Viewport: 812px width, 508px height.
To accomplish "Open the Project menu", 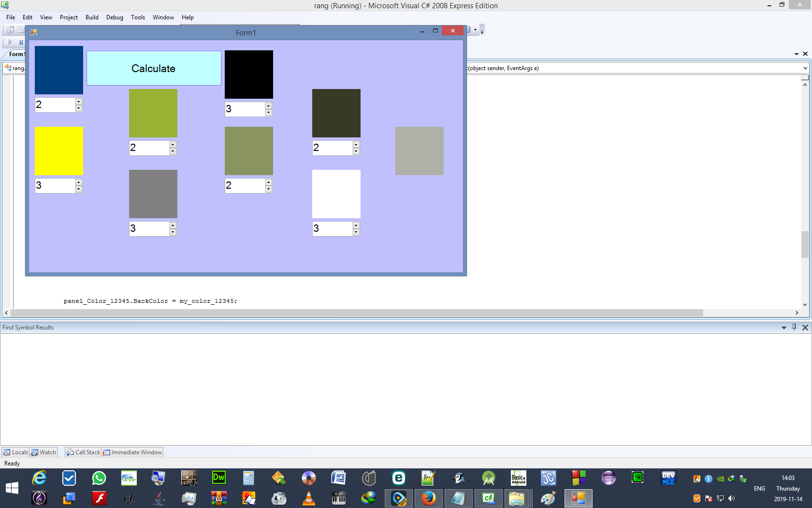I will [x=69, y=17].
